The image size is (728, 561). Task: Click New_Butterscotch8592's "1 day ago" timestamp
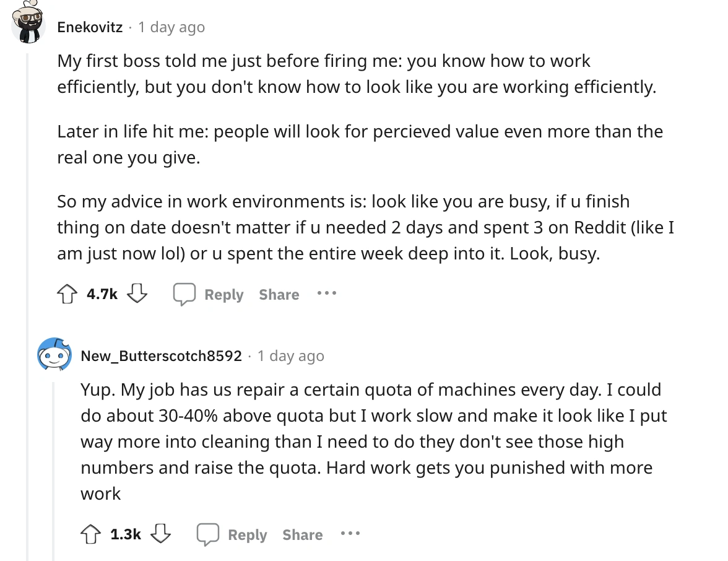pyautogui.click(x=291, y=356)
